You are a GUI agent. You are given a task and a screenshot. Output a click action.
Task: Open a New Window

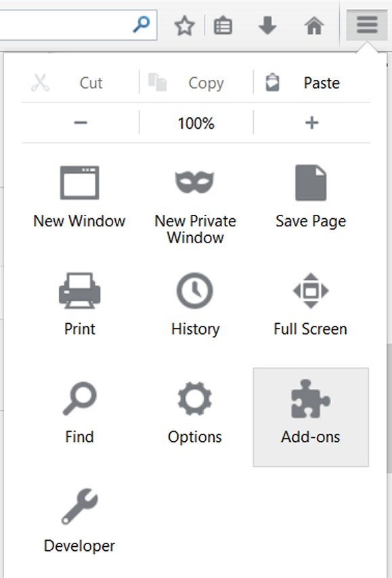click(x=80, y=197)
